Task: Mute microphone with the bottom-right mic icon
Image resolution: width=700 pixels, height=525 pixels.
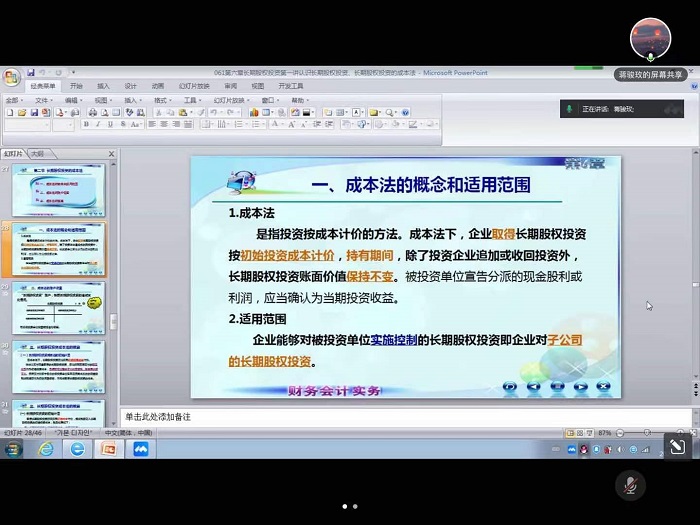Action: coord(630,484)
